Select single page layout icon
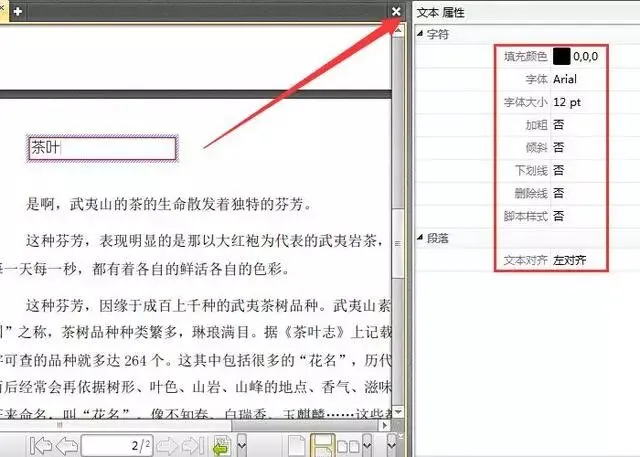The width and height of the screenshot is (640, 457). click(297, 446)
